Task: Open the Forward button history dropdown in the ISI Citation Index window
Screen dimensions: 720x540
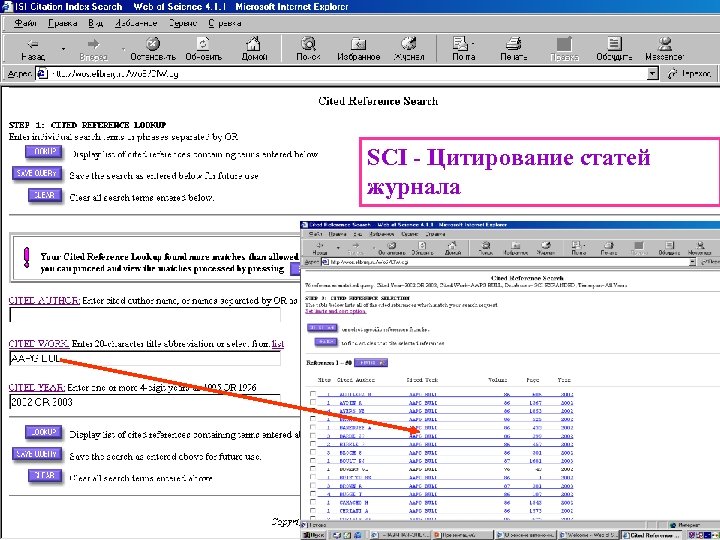Action: point(123,48)
